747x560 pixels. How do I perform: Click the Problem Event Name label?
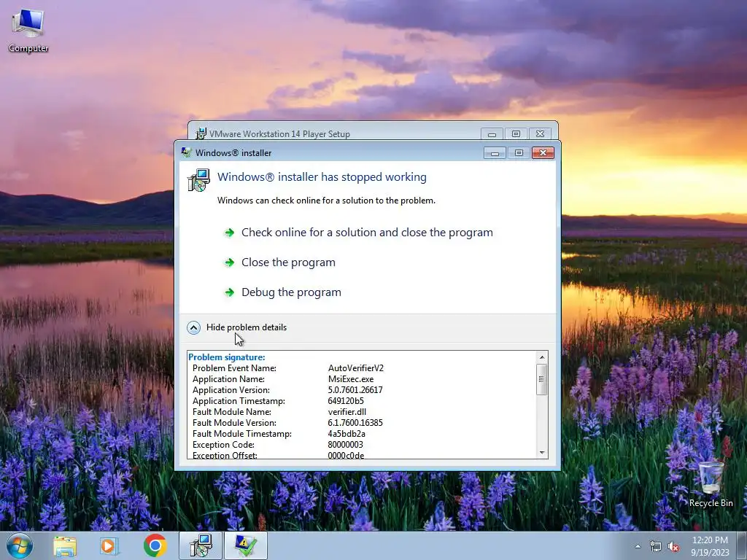click(234, 368)
